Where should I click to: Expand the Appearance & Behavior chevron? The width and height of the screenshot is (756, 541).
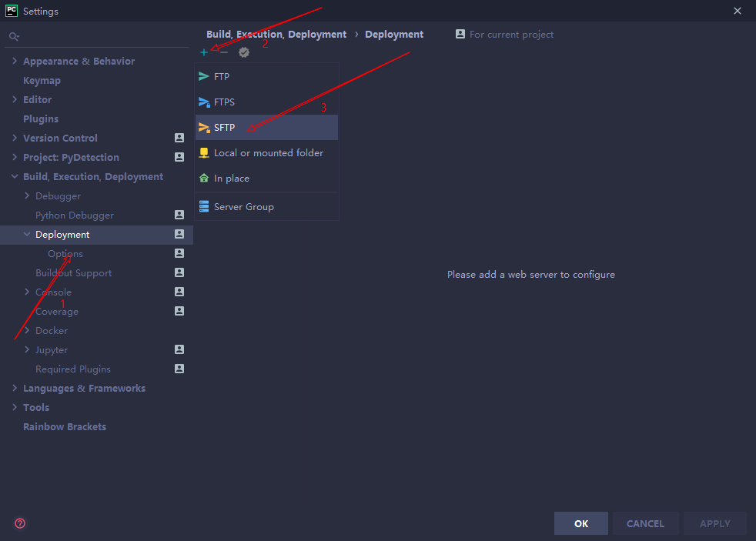15,61
